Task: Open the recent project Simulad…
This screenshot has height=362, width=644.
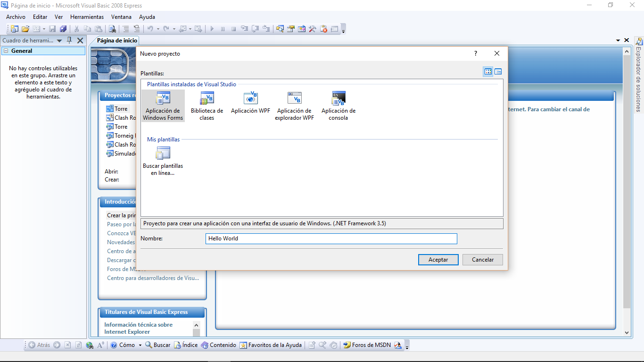Action: click(121, 154)
